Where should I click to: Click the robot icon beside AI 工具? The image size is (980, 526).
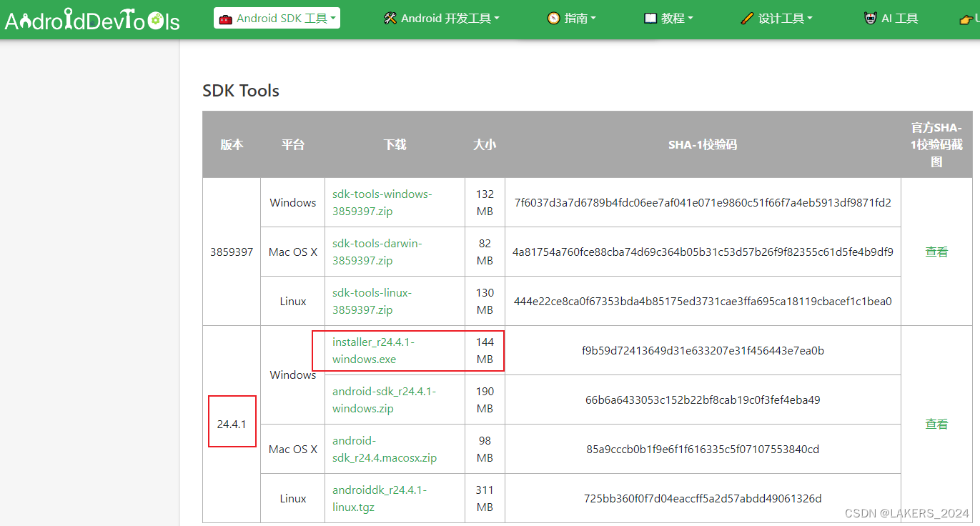(870, 19)
